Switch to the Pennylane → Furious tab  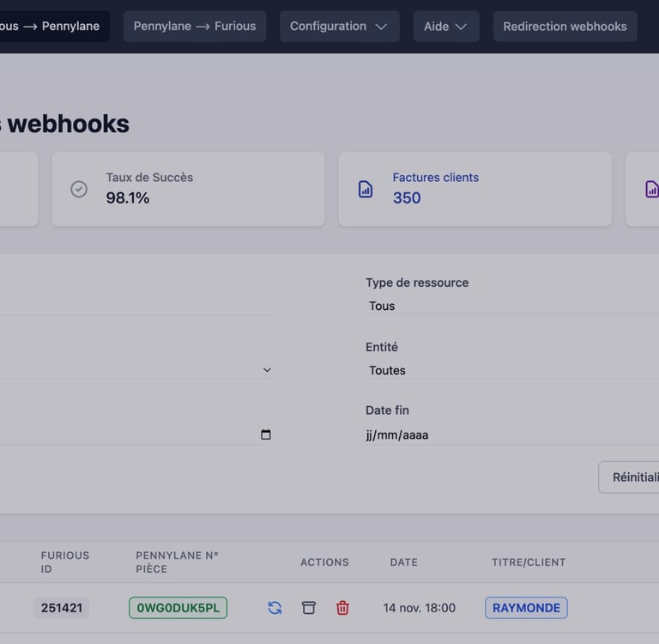click(x=195, y=26)
